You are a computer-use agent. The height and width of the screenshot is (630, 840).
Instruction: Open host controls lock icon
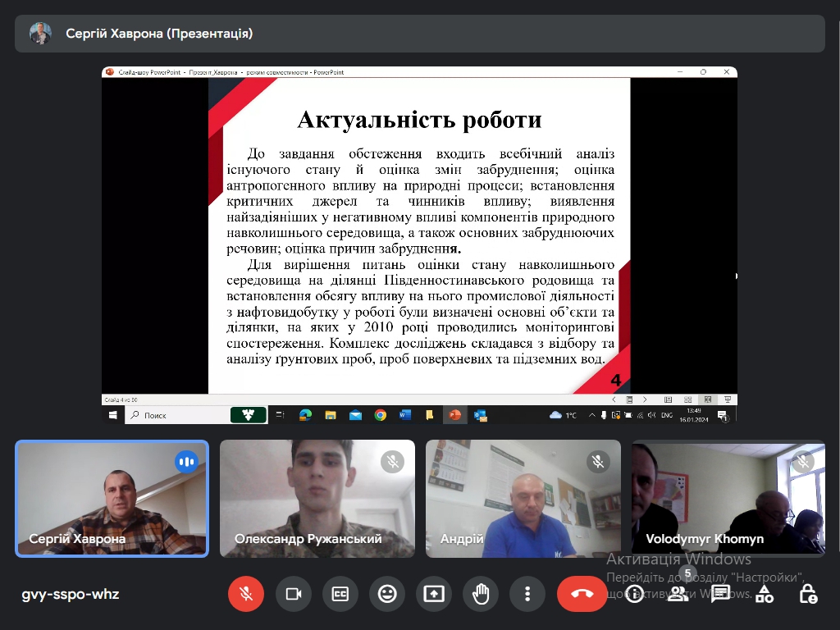pyautogui.click(x=808, y=594)
